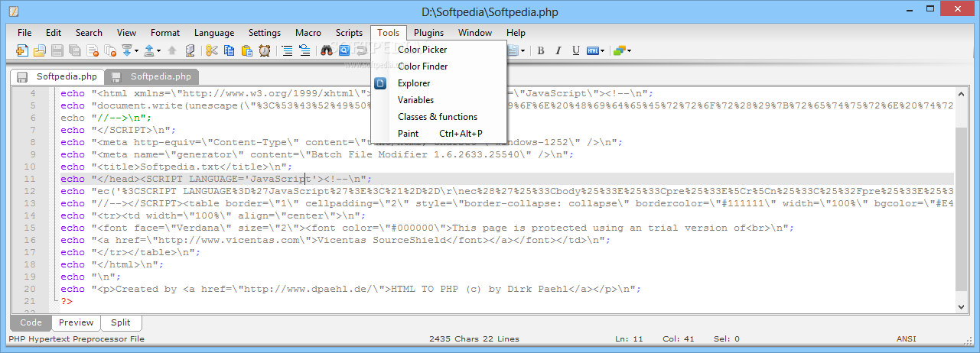Click the HTML tag insert icon

[593, 50]
